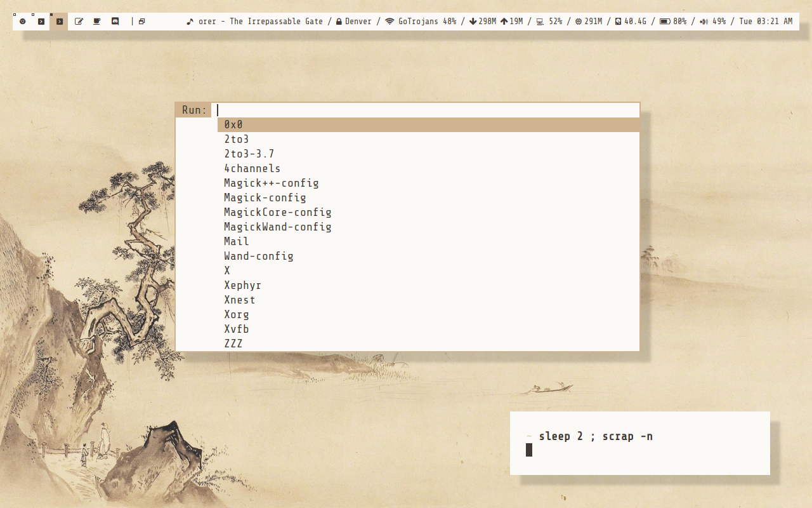
Task: Open the coffee cup workspace icon
Action: (96, 22)
